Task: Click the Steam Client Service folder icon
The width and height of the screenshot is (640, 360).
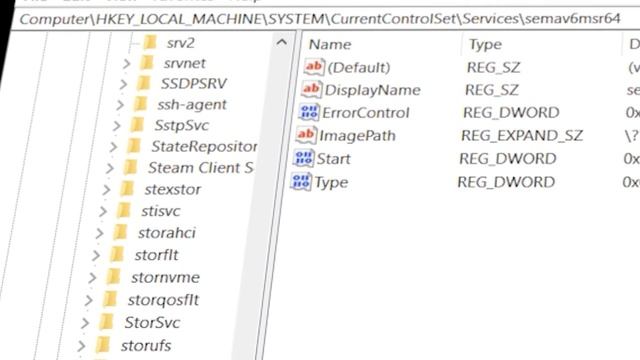Action: coord(131,167)
